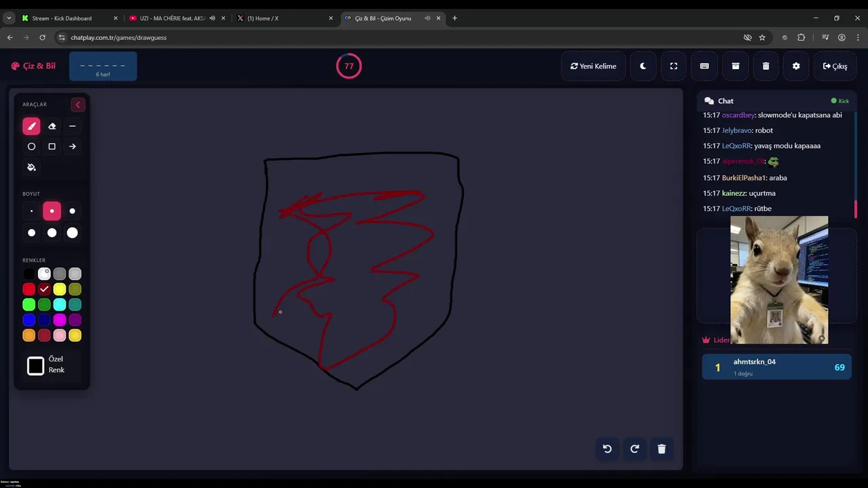Screen dimensions: 868x488
Task: Click the trash icon in the top toolbar
Action: tap(766, 66)
